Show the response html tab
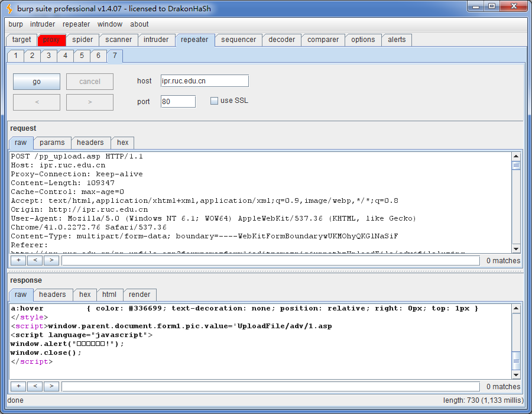532x414 pixels. pos(109,295)
